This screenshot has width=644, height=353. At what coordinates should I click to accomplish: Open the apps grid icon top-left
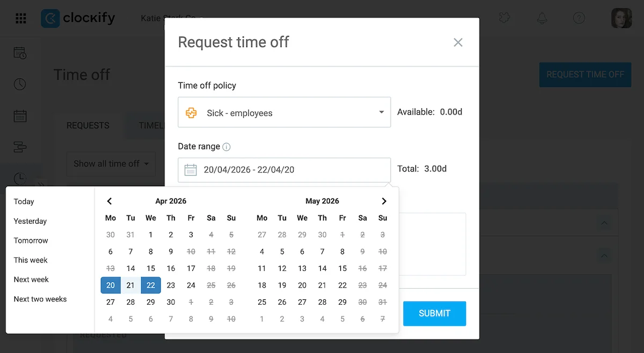[20, 18]
